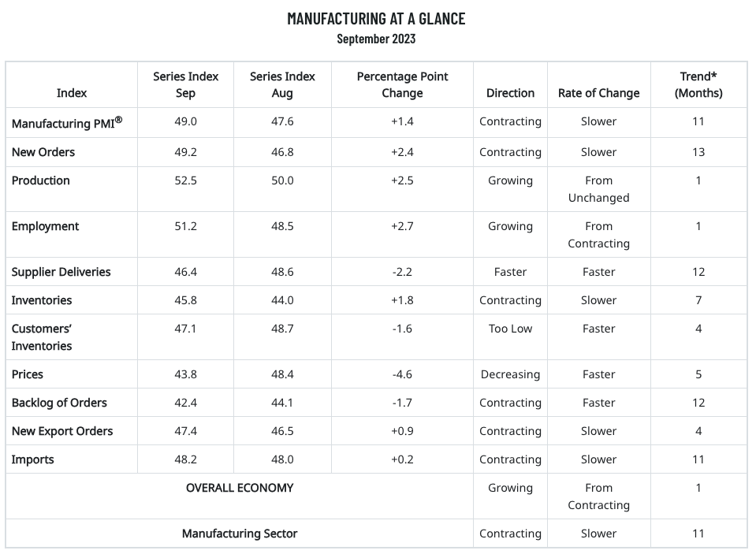This screenshot has width=756, height=554.
Task: Click the Employment row label
Action: [x=46, y=226]
